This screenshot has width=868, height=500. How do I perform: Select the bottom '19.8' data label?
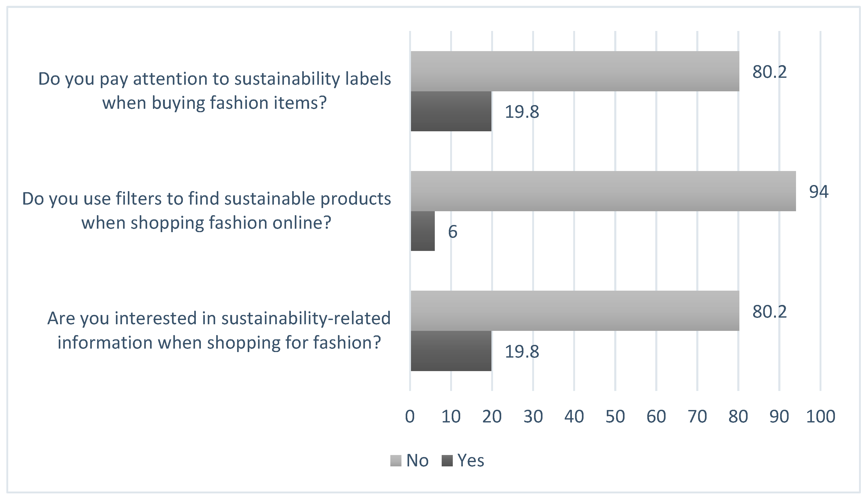click(522, 352)
